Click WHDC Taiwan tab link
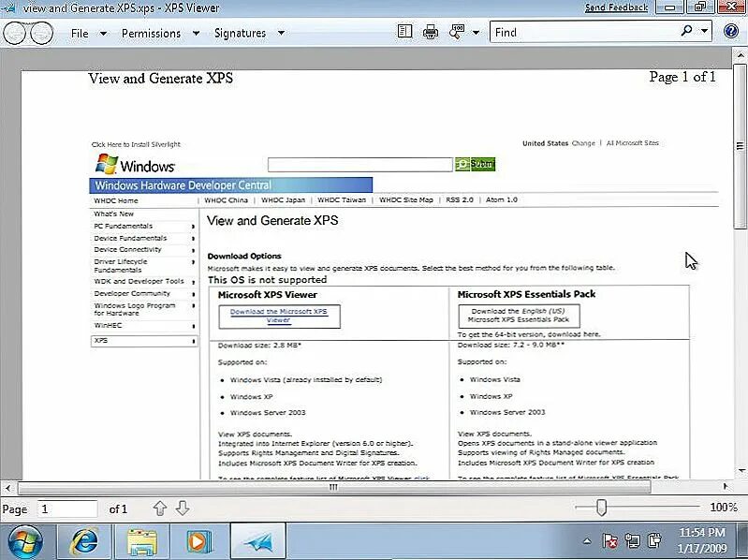 (x=342, y=199)
